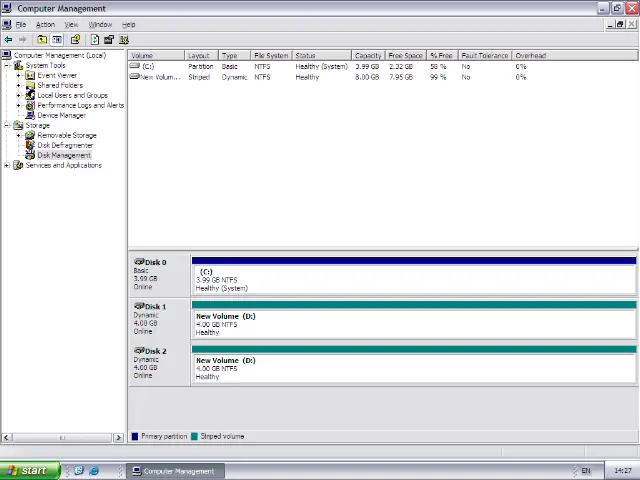The height and width of the screenshot is (480, 640).
Task: Expand the Event Viewer node
Action: tap(18, 76)
